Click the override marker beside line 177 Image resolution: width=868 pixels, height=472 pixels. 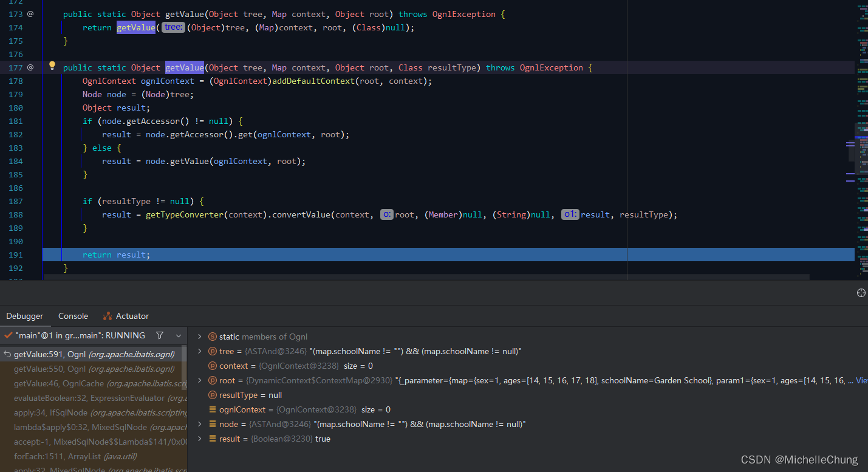click(x=30, y=67)
